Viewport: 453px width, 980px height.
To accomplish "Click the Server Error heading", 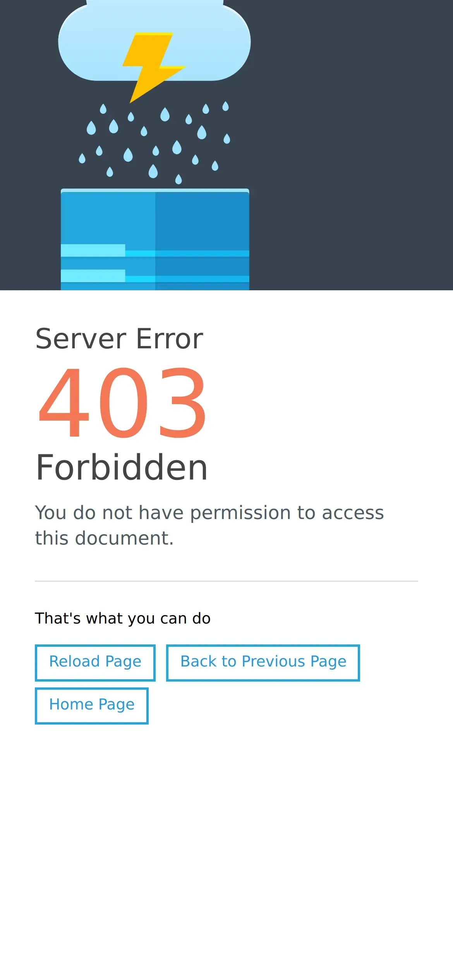I will coord(119,339).
